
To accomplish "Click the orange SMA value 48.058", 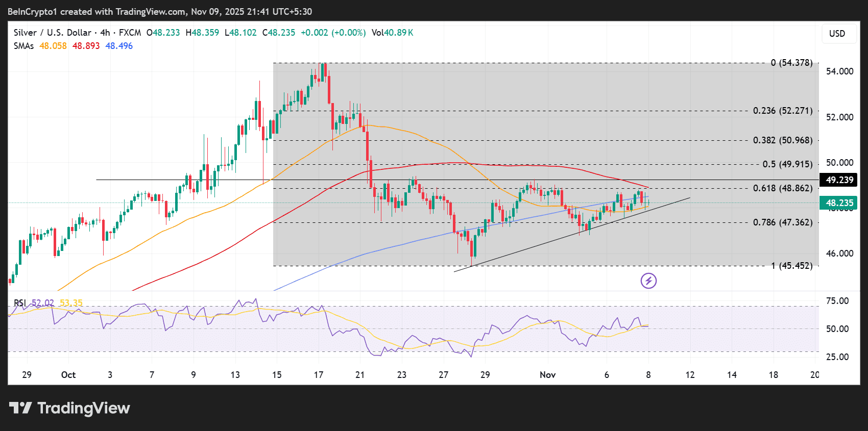I will tap(53, 46).
